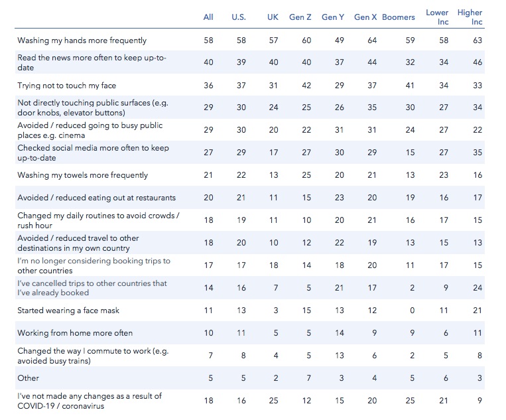Click the Boomers value 0 for face mask
The image size is (506, 420).
[412, 311]
